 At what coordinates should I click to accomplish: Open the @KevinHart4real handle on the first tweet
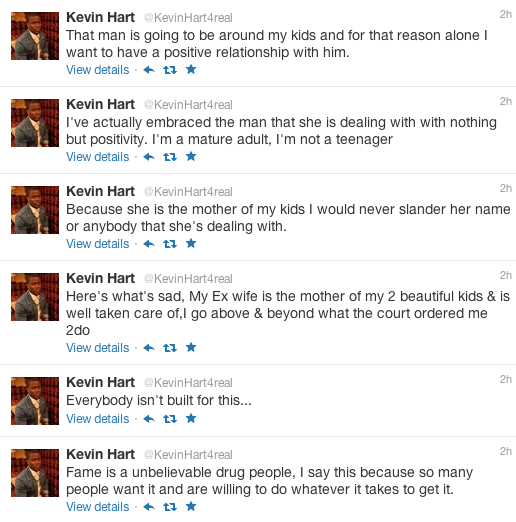(x=188, y=18)
